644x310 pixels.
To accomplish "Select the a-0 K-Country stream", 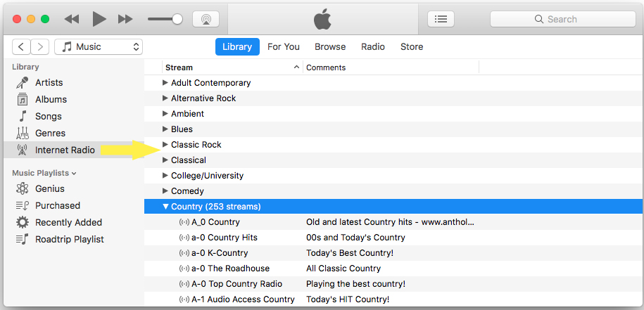I will point(220,253).
